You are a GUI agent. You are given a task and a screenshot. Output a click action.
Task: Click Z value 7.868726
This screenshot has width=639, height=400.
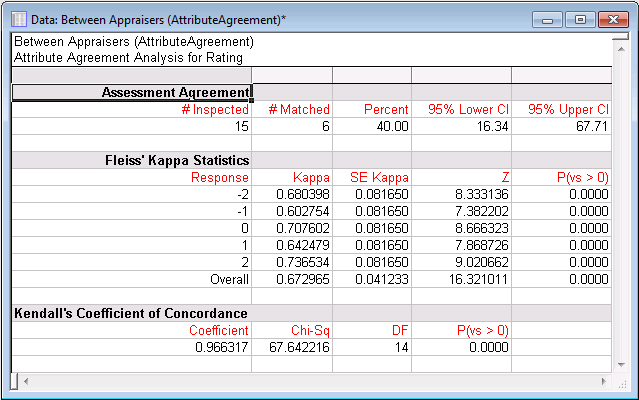coord(462,246)
